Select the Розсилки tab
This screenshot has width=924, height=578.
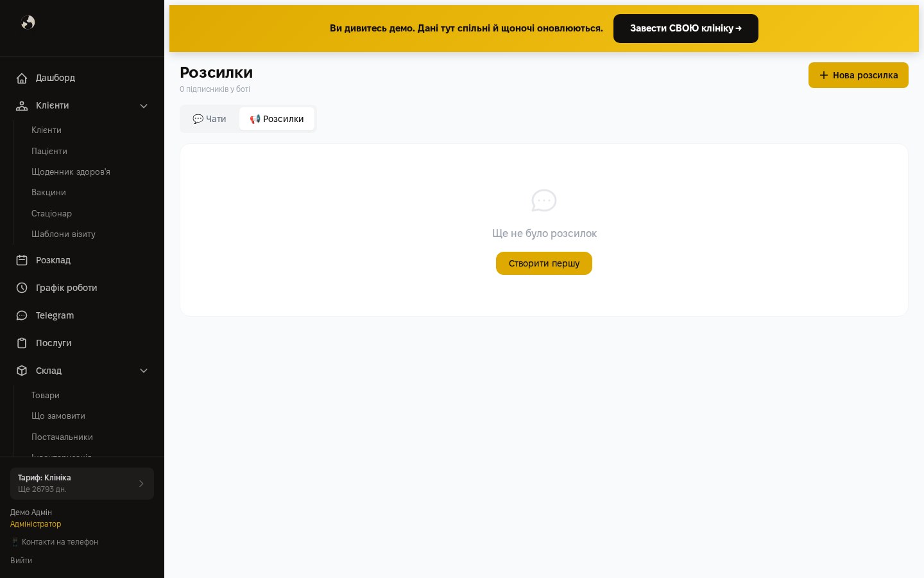[x=277, y=119]
